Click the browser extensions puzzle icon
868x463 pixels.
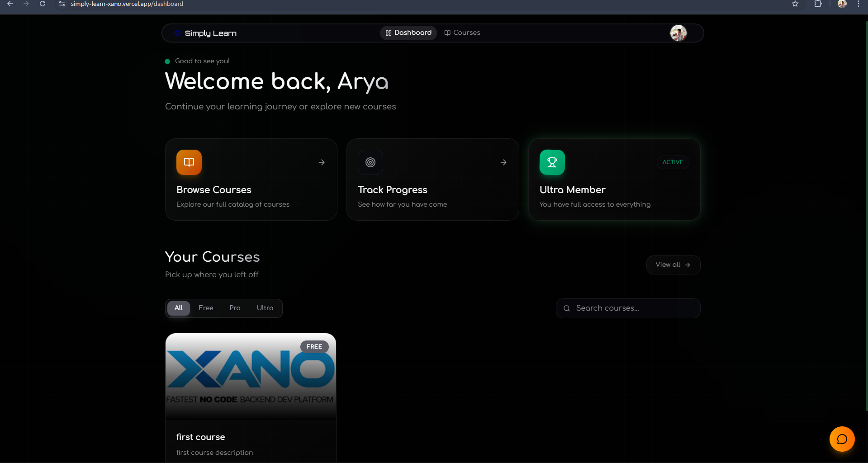(x=818, y=4)
